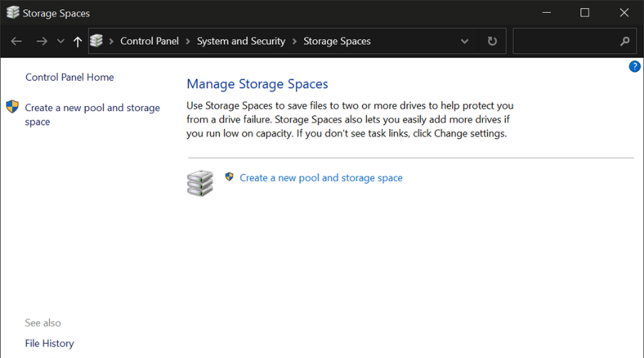Viewport: 644px width, 358px height.
Task: Close the Storage Spaces window
Action: (x=624, y=13)
